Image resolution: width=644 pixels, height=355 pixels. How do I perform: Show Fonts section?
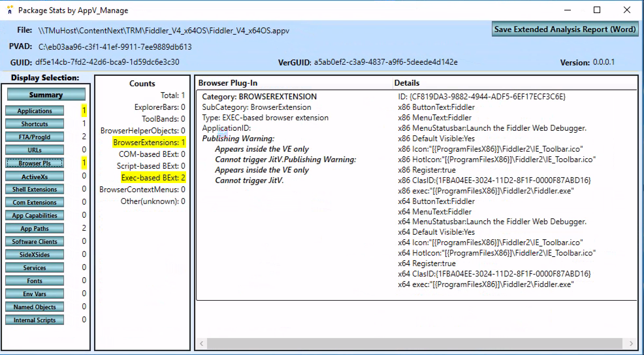click(35, 281)
